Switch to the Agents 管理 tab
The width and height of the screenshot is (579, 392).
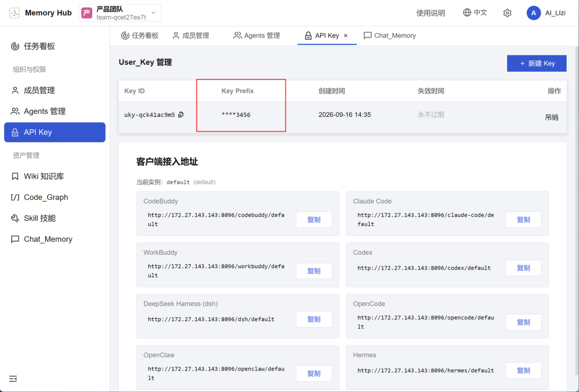click(257, 35)
